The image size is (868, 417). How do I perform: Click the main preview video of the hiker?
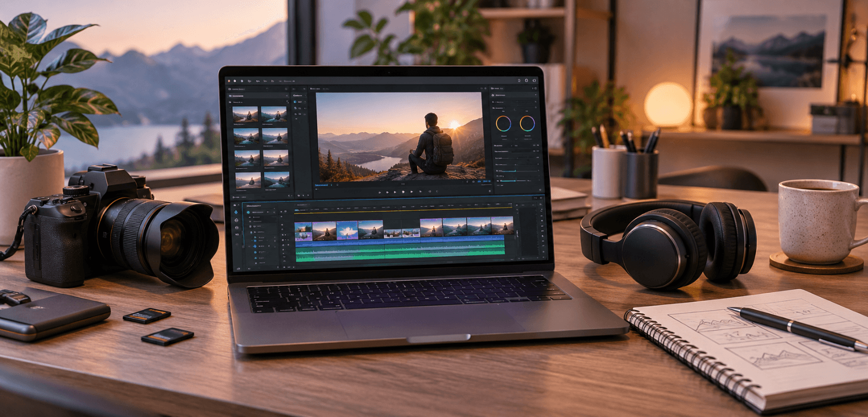(400, 137)
